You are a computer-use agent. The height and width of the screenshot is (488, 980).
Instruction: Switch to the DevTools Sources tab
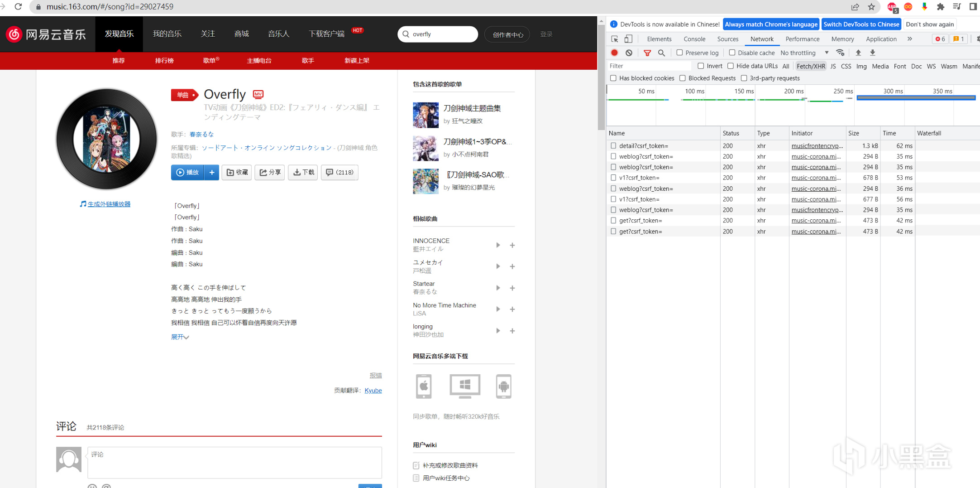pyautogui.click(x=728, y=39)
